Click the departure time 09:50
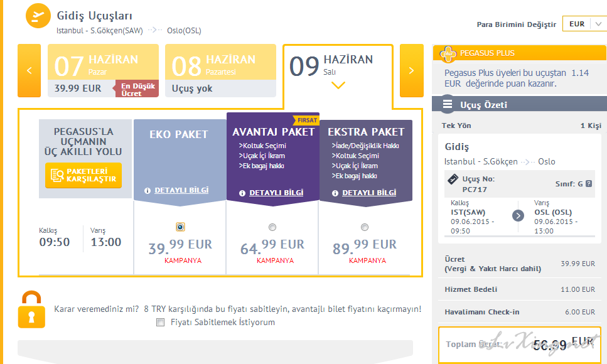Image resolution: width=607 pixels, height=364 pixels. 55,242
